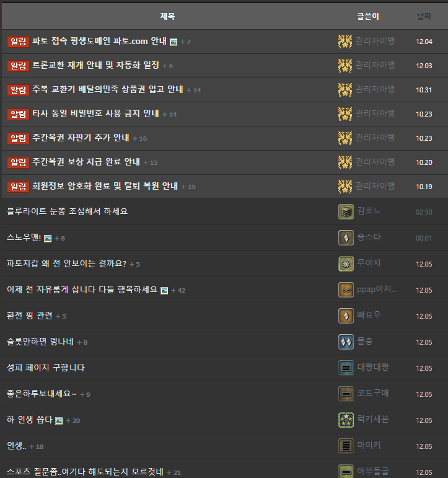Open post 파토지갑 왜 전 안보이는 걸까요?

[x=66, y=263]
